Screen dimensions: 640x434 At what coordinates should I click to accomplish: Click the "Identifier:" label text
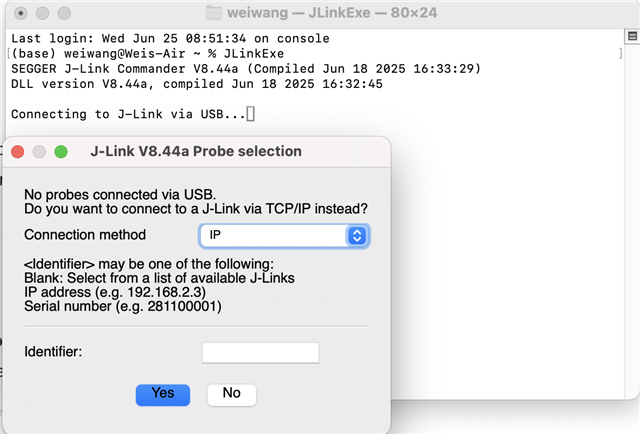click(53, 352)
